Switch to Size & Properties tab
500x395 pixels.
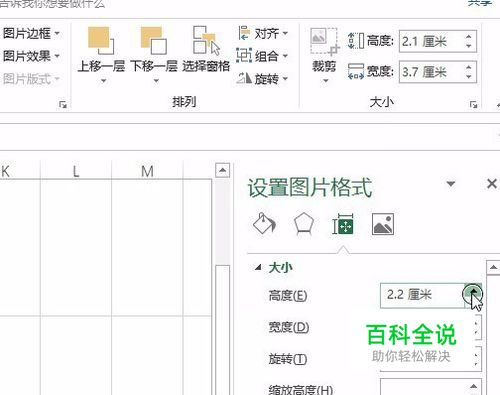tap(343, 224)
